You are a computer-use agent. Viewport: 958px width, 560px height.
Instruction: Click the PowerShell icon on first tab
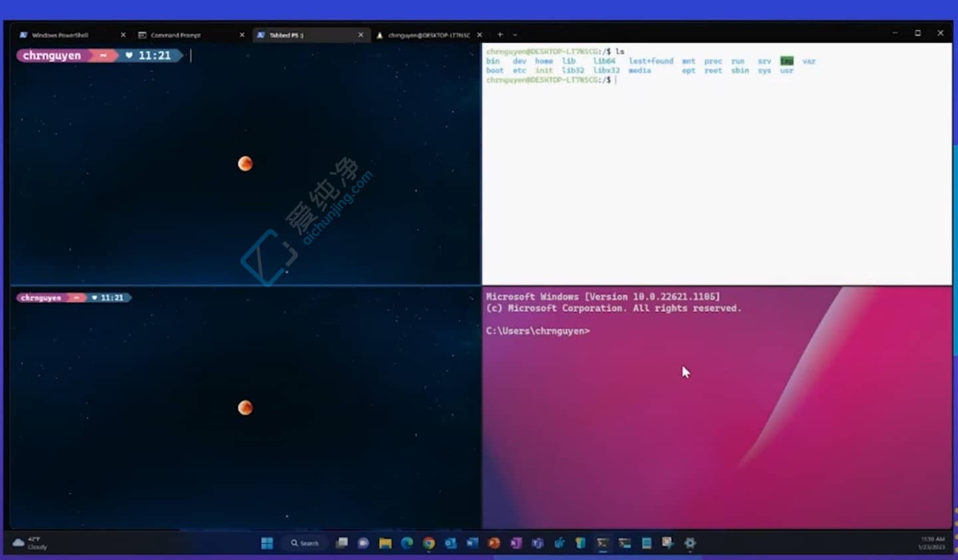pos(23,35)
